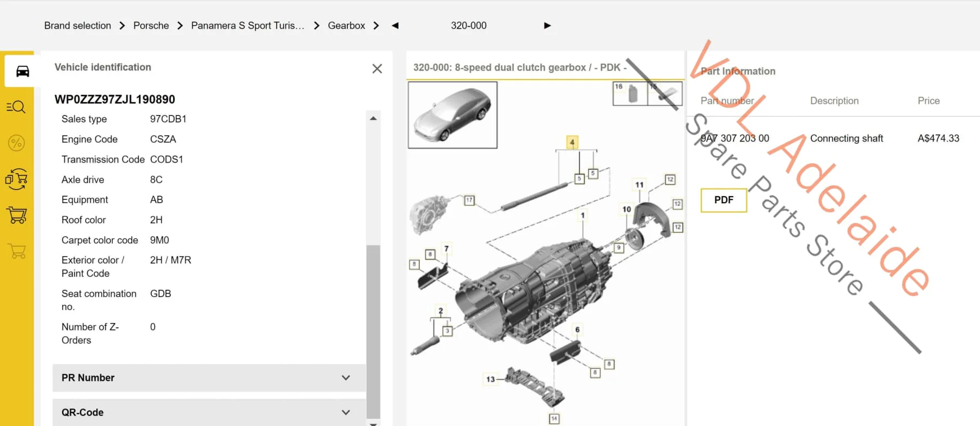980x426 pixels.
Task: Click chevron after Porsche breadcrumb
Action: (180, 26)
